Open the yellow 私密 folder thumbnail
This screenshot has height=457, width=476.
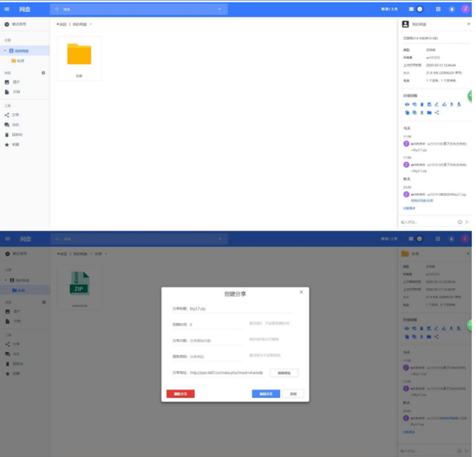coord(79,55)
